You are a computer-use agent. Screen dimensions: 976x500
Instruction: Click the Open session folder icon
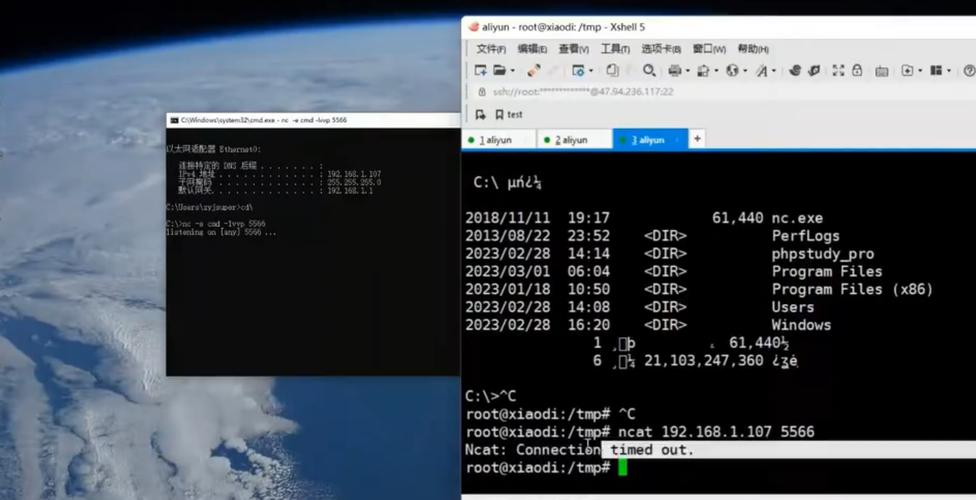[x=500, y=71]
